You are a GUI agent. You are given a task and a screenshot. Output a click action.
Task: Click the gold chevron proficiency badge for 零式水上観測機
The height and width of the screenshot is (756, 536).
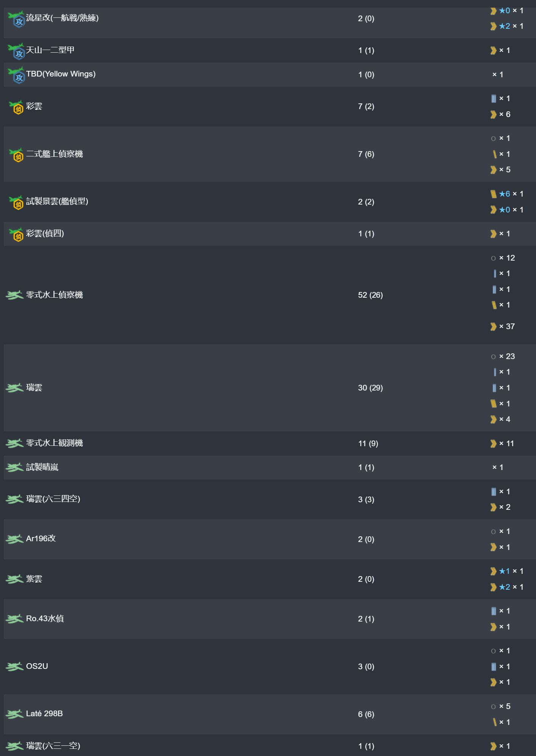(x=493, y=444)
